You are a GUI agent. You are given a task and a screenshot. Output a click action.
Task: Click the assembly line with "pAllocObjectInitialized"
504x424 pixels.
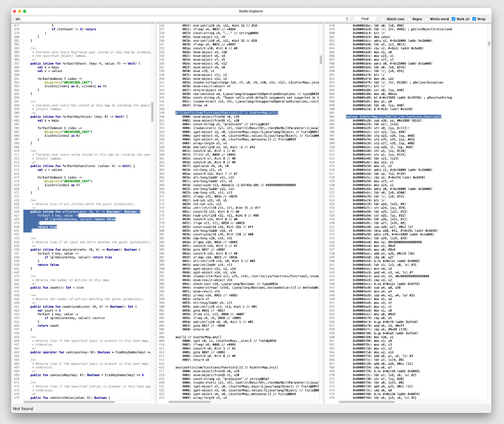click(x=402, y=29)
